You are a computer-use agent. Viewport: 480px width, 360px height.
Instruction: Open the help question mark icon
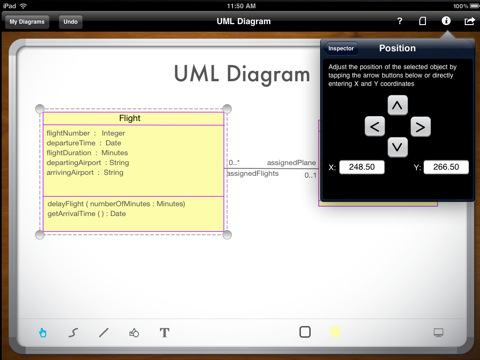pos(400,21)
